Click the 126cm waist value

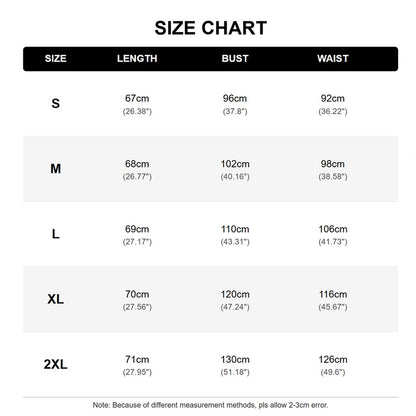point(333,359)
